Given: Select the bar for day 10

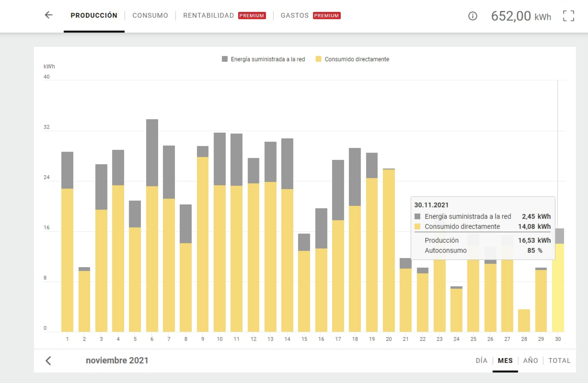Looking at the screenshot, I should point(220,232).
